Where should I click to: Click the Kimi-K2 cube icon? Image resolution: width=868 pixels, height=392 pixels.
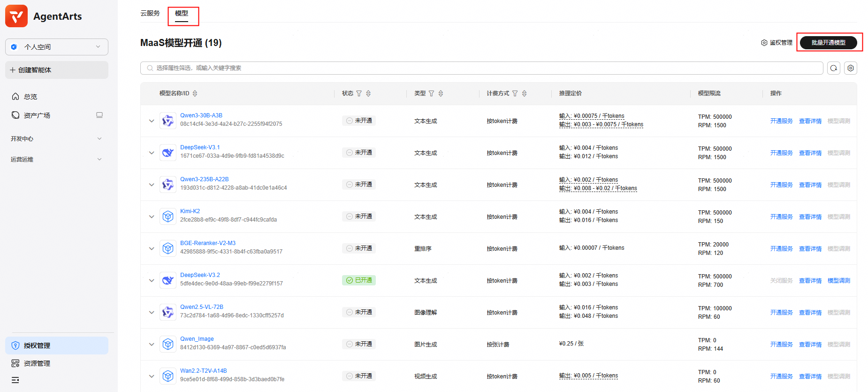[168, 216]
